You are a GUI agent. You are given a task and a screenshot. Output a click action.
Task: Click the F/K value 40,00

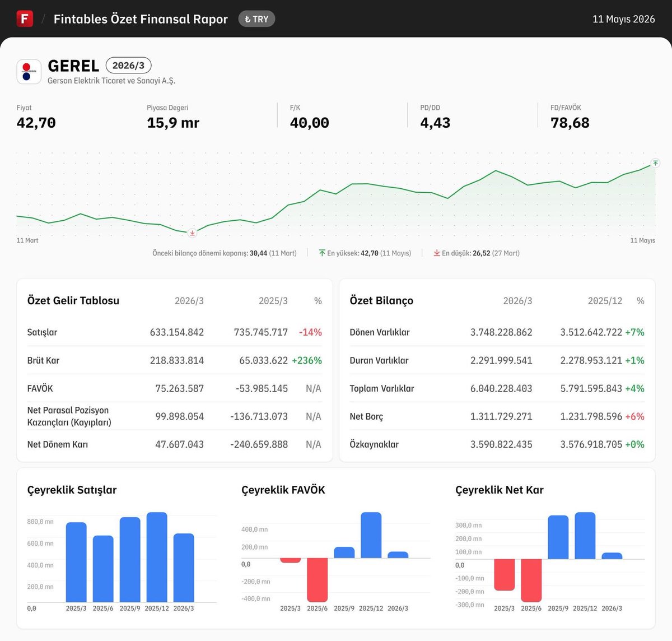pyautogui.click(x=310, y=123)
